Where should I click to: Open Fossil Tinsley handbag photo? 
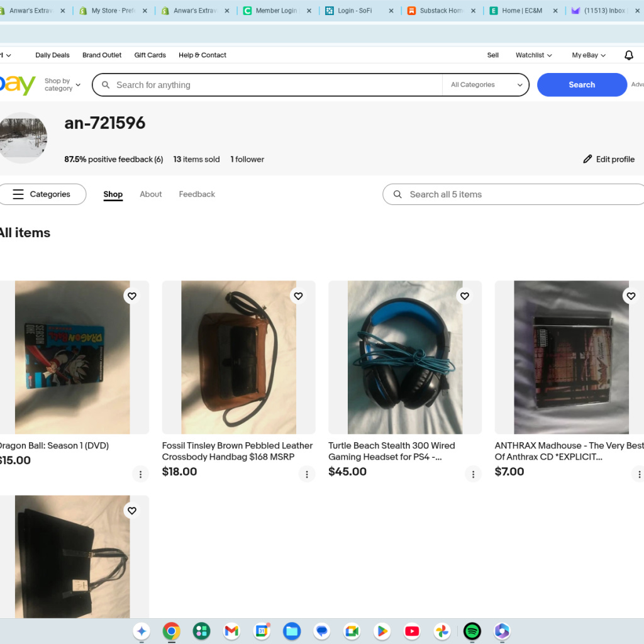[238, 357]
